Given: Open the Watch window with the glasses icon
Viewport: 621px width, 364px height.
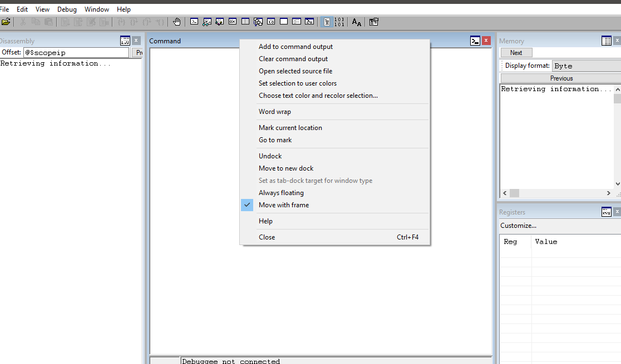Looking at the screenshot, I should (207, 22).
